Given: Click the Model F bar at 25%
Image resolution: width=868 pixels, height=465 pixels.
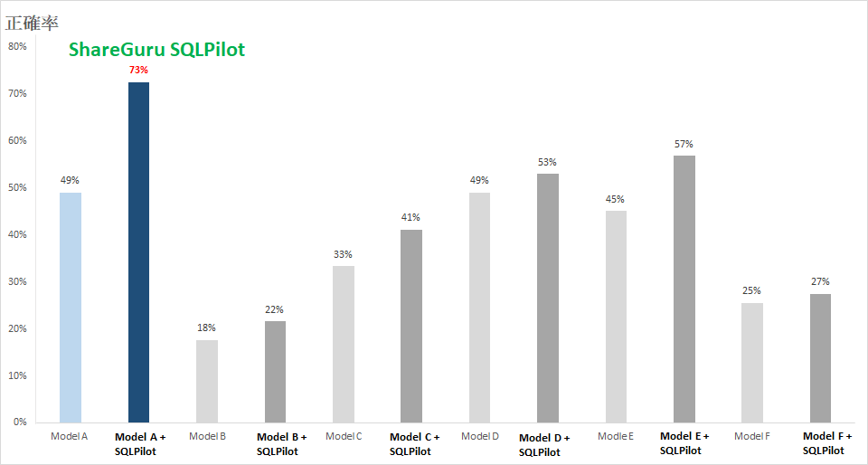Looking at the screenshot, I should (752, 363).
